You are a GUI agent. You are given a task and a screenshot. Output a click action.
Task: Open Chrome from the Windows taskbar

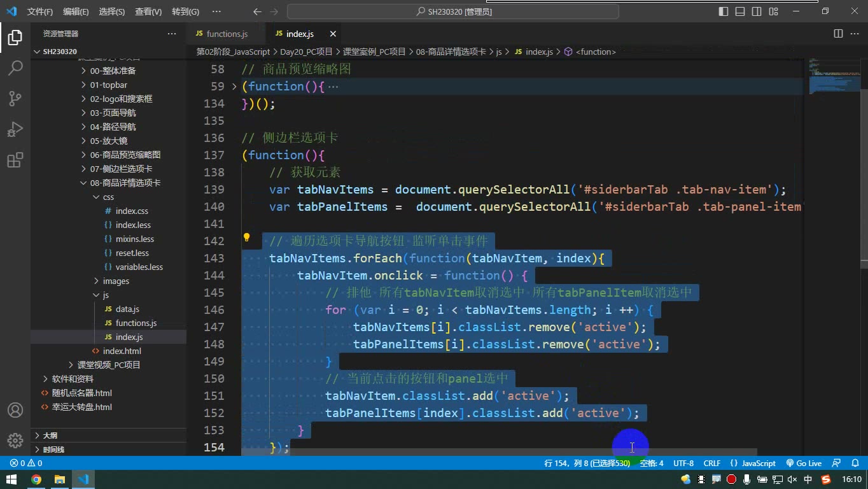pyautogui.click(x=36, y=479)
